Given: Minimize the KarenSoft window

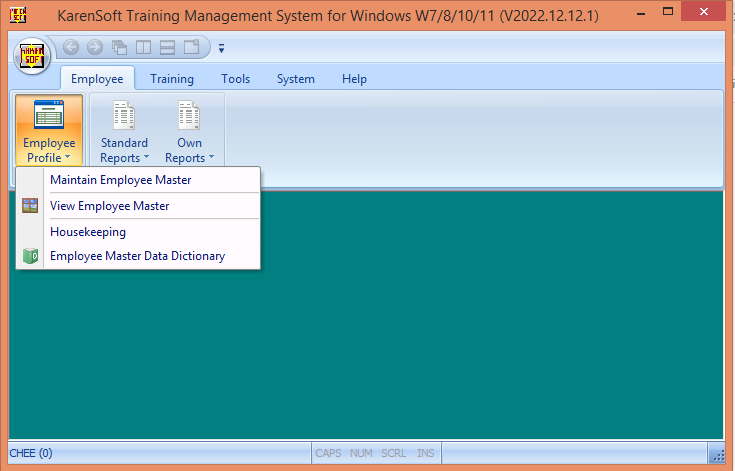Looking at the screenshot, I should tap(641, 14).
